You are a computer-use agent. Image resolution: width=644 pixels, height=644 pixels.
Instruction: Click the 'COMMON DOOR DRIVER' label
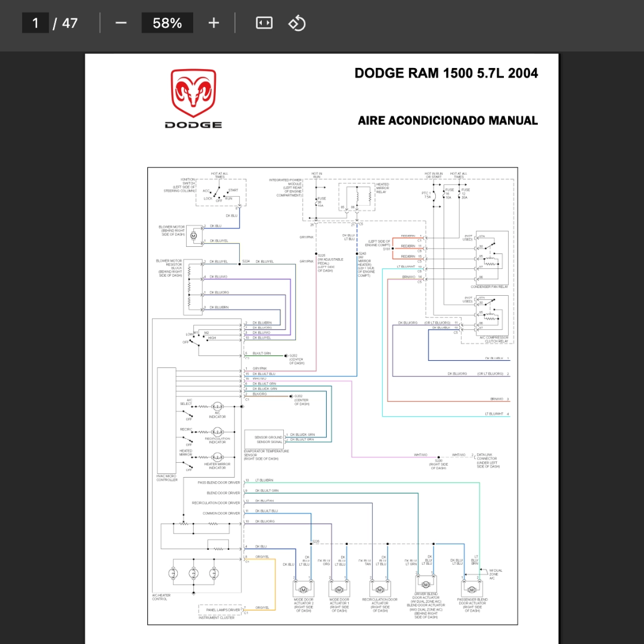[x=221, y=513]
